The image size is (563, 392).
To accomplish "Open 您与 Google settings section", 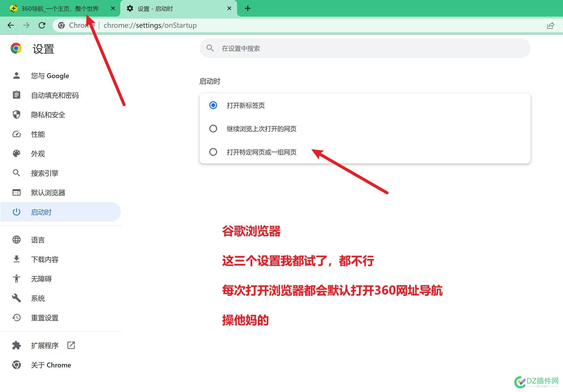I will (x=60, y=75).
